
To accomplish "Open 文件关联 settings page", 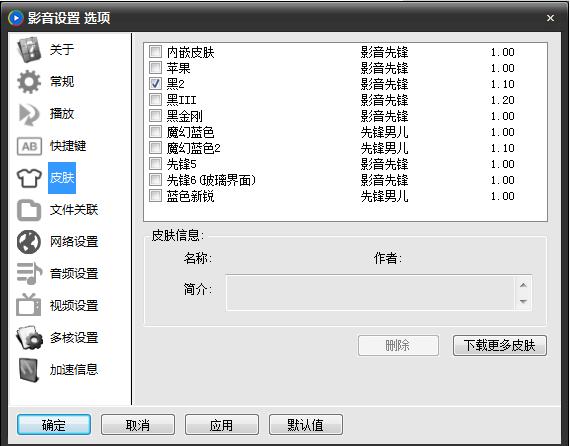I will (74, 210).
